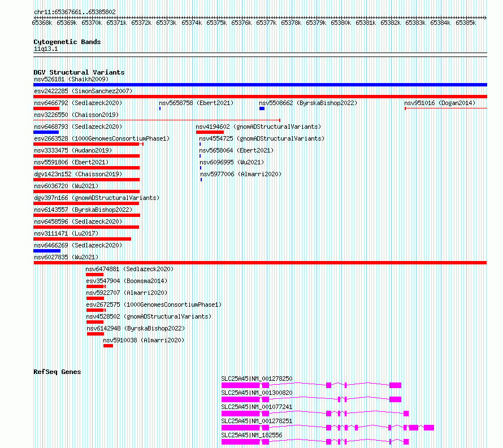Open nsv5591806 (Ebert2021) variant

[x=71, y=162]
